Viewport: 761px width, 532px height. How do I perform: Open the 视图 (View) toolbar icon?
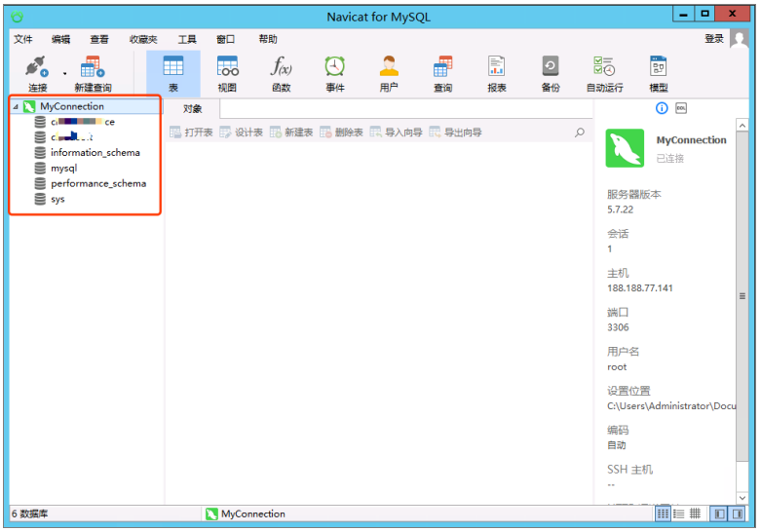(227, 73)
